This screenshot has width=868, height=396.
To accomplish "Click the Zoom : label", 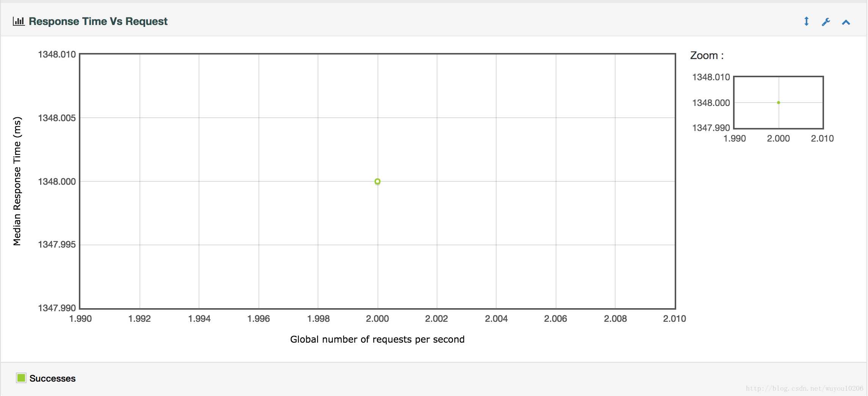I will tap(707, 55).
